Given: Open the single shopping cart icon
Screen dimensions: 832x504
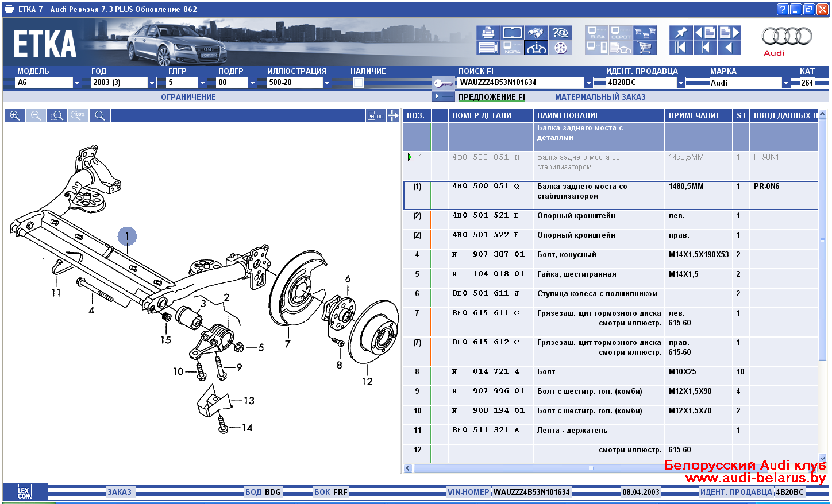Looking at the screenshot, I should point(645,48).
